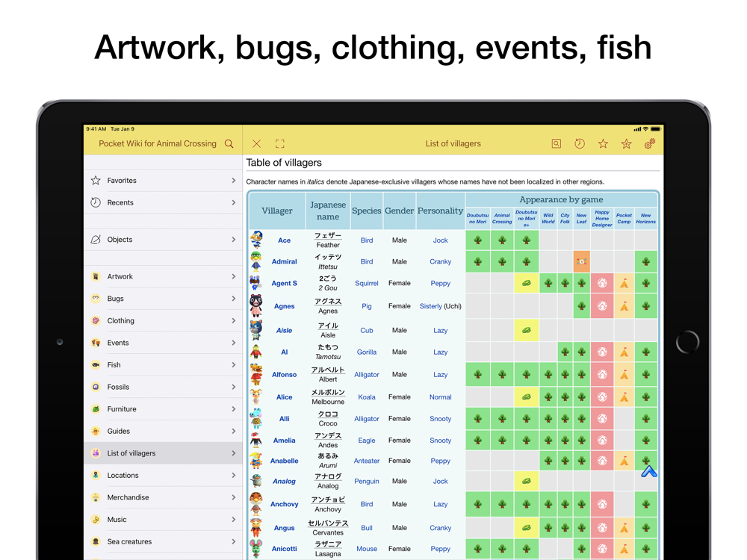Expand the Favorites row chevron

pyautogui.click(x=233, y=181)
